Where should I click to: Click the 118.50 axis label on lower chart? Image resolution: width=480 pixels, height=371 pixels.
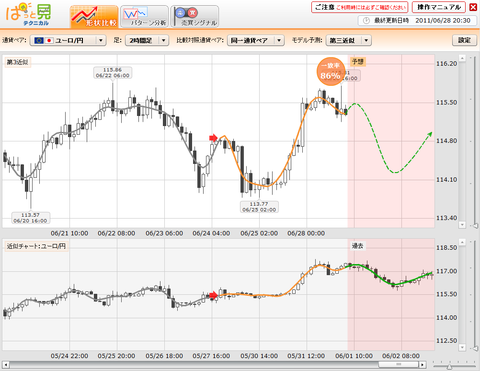click(447, 248)
